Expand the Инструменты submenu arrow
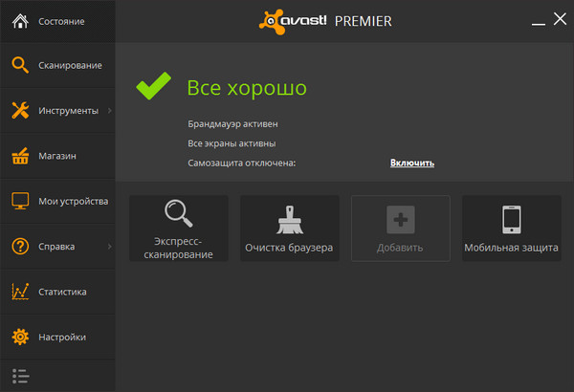 click(110, 111)
